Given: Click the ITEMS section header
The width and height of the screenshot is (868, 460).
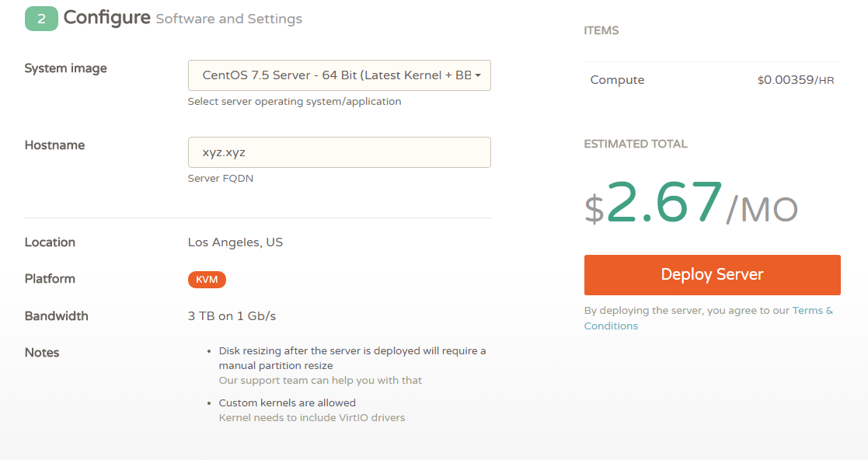Looking at the screenshot, I should point(601,30).
